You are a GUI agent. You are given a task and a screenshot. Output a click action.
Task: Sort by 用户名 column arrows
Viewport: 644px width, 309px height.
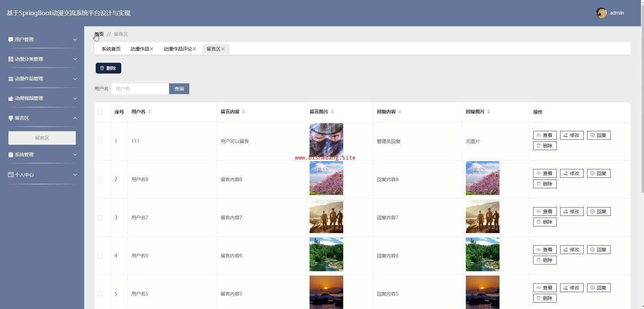[150, 112]
